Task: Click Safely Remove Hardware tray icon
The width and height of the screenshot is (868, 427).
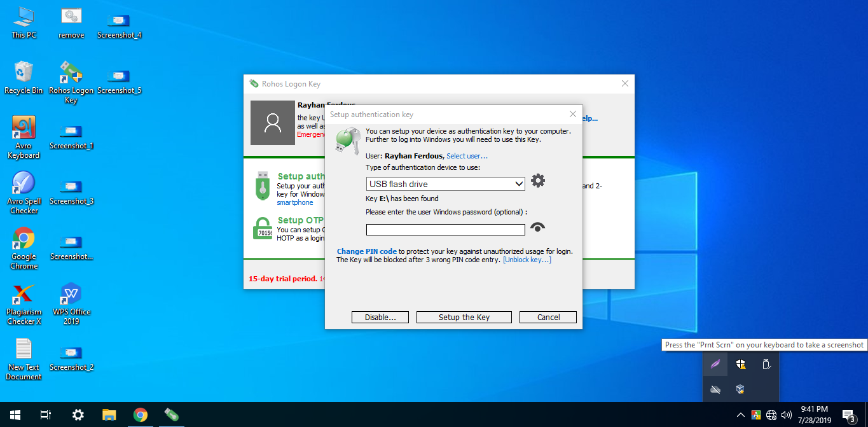Action: (766, 365)
